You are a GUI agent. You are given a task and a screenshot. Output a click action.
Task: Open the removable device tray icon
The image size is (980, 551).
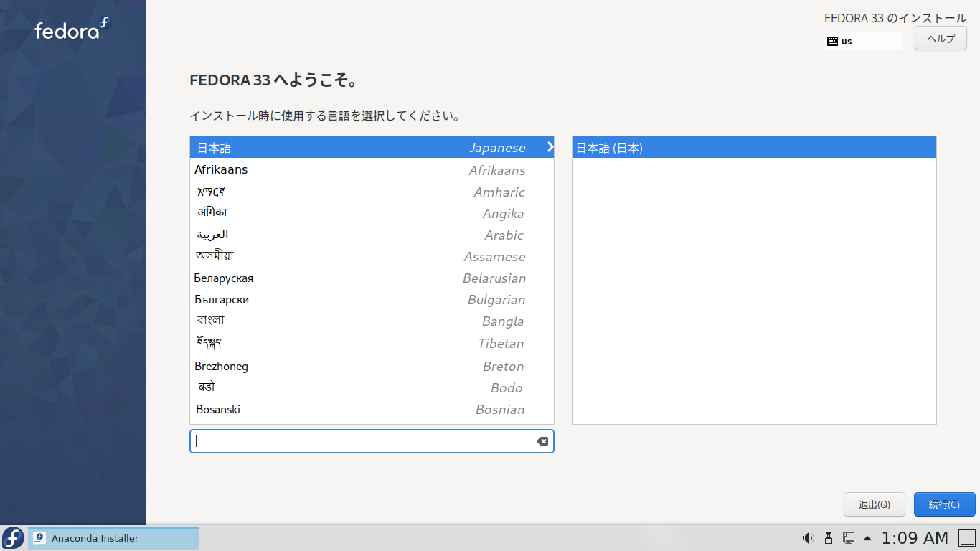click(x=828, y=538)
